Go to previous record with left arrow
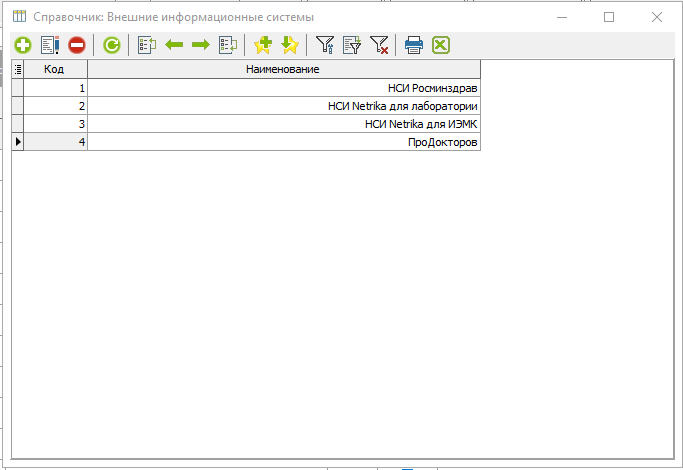Screen dimensions: 683x470 coord(174,44)
